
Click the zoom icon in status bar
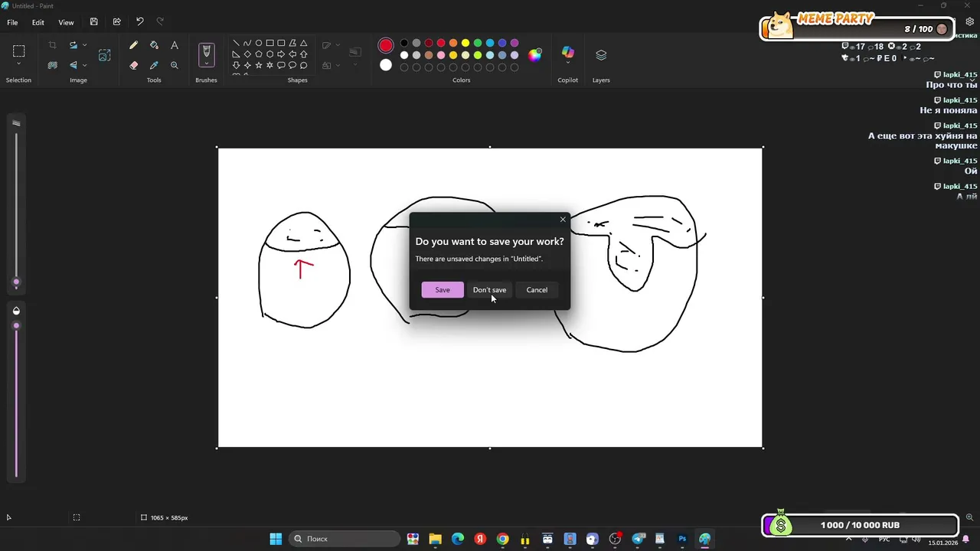click(x=969, y=517)
